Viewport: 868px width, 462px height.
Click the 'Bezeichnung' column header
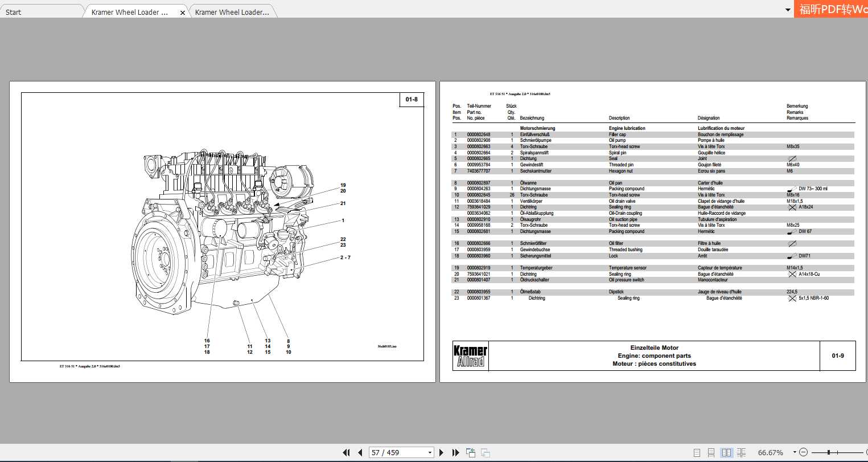point(532,118)
